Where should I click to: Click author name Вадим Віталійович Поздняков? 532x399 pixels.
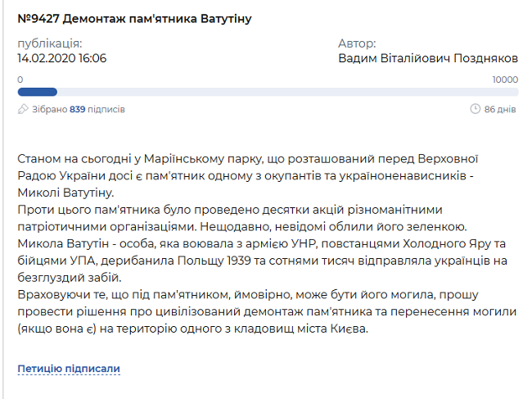click(427, 58)
